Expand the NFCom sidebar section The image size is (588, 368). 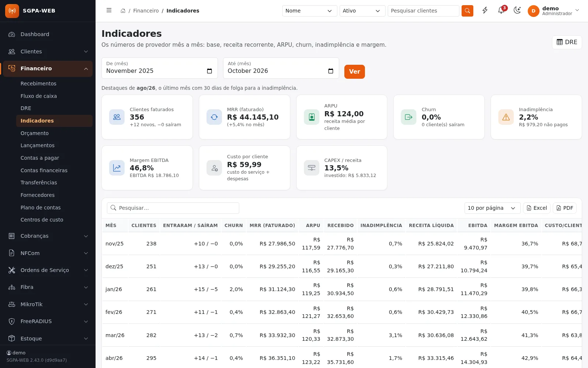[x=48, y=253]
